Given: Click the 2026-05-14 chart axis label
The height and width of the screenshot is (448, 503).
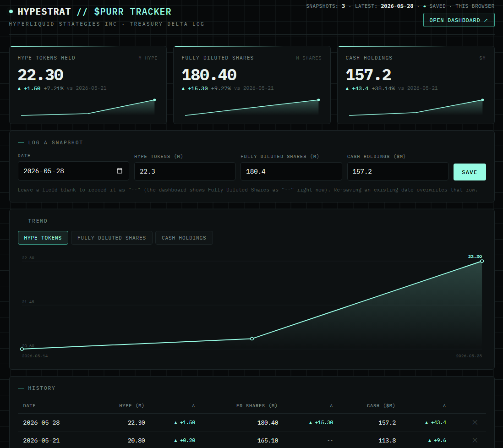Looking at the screenshot, I should 35,356.
